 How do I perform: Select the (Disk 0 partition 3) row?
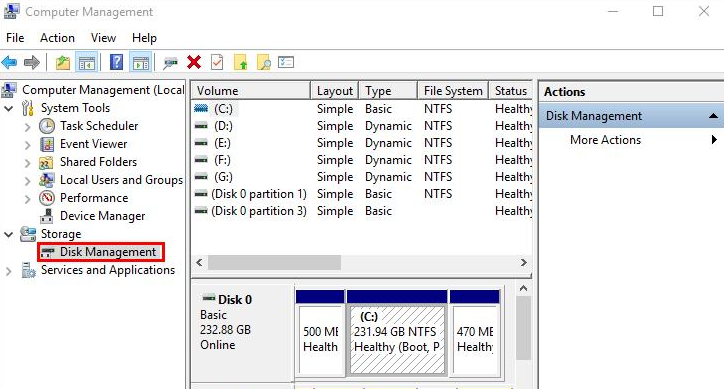pos(362,211)
